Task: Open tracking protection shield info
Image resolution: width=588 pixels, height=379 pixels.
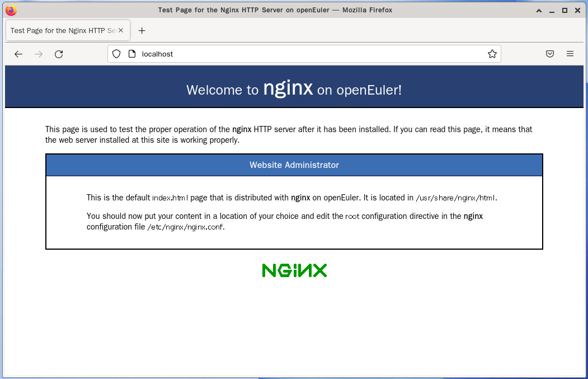Action: click(116, 54)
